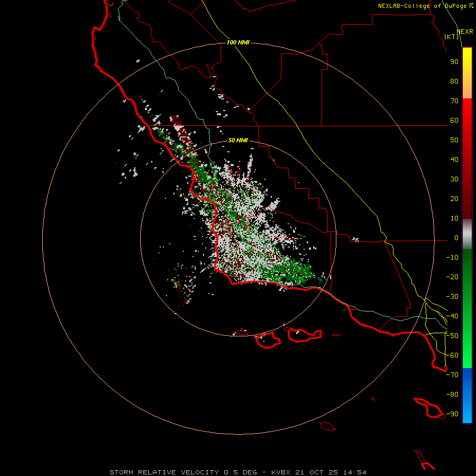Click the -60 value on the velocity scale
This screenshot has width=476, height=476.
[452, 355]
